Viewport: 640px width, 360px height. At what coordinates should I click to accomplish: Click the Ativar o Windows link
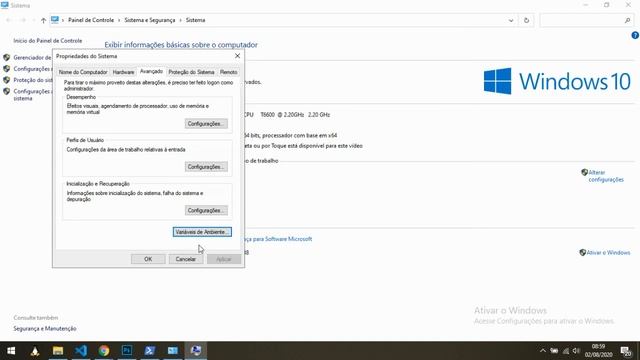[x=608, y=253]
